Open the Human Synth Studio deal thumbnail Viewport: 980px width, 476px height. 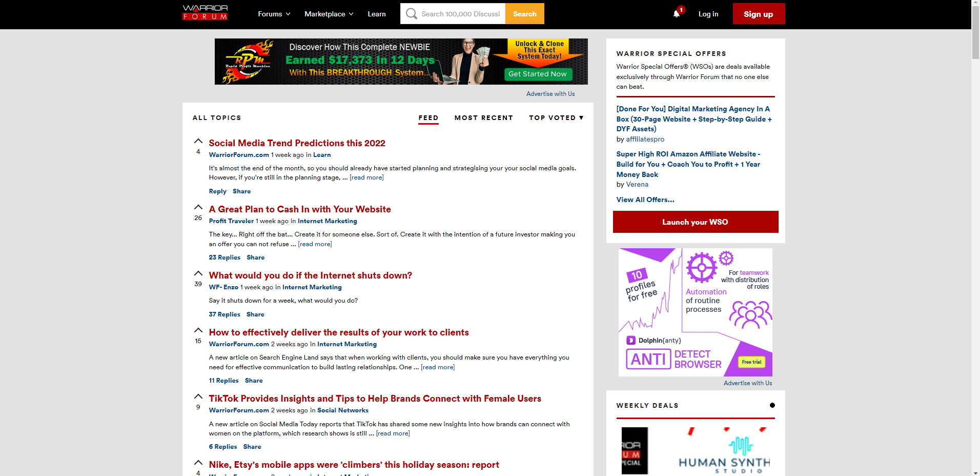[724, 451]
